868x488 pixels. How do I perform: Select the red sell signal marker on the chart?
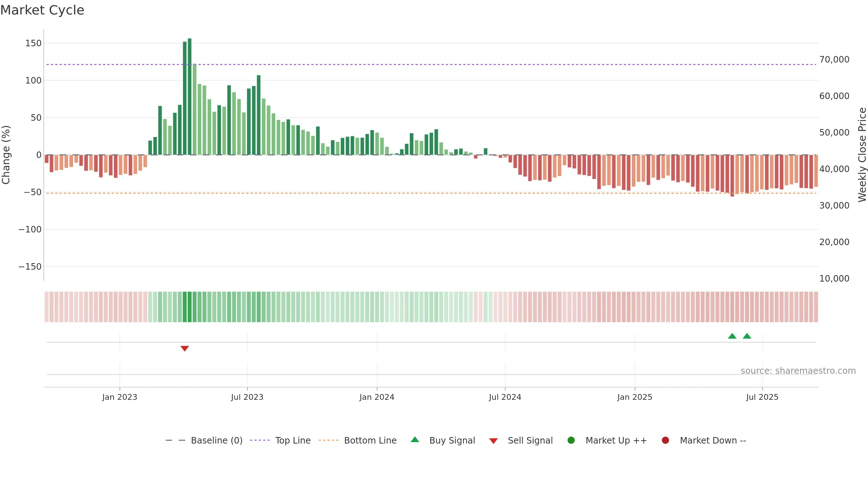pos(185,348)
